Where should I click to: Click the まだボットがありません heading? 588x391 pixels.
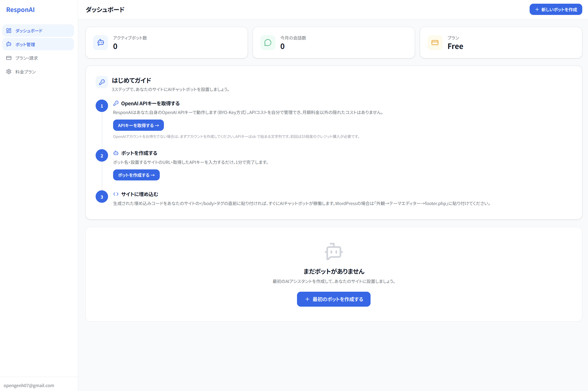coord(334,271)
